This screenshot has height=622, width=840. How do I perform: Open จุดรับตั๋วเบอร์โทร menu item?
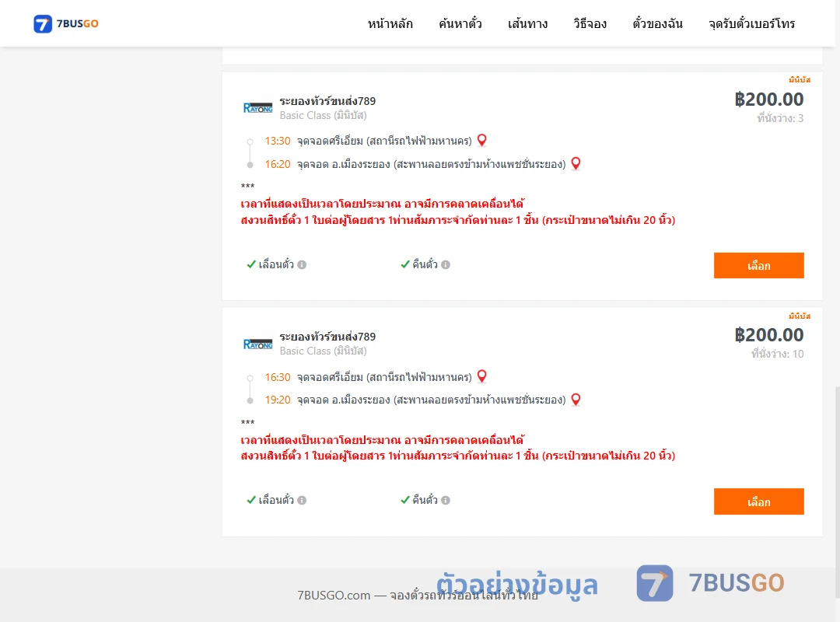pyautogui.click(x=751, y=23)
